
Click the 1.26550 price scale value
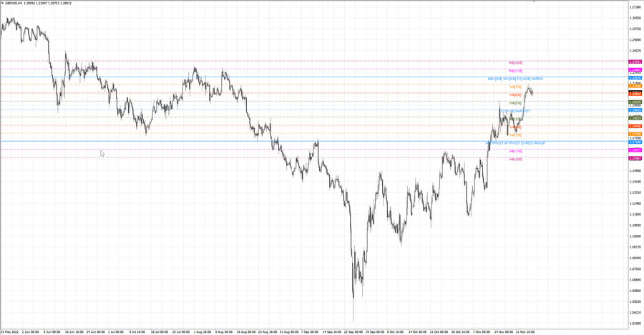pyautogui.click(x=635, y=18)
